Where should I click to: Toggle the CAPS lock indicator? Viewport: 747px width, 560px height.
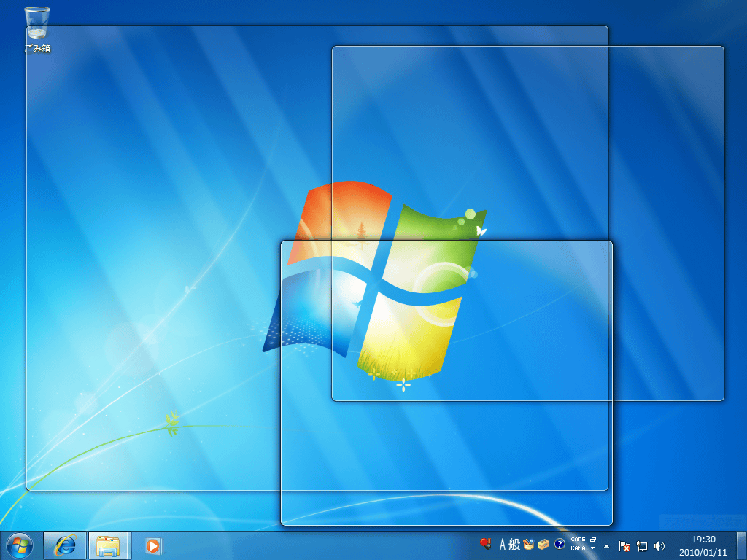pyautogui.click(x=578, y=540)
